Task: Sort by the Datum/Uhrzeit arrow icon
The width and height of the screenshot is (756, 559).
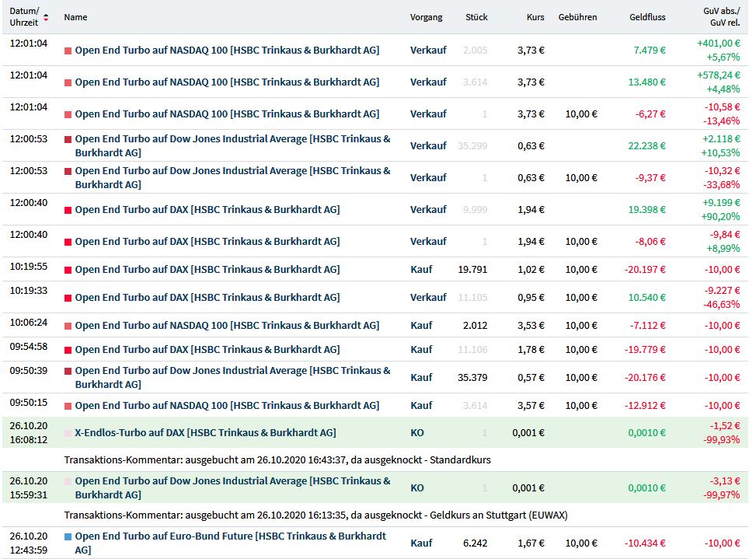Action: (x=46, y=17)
